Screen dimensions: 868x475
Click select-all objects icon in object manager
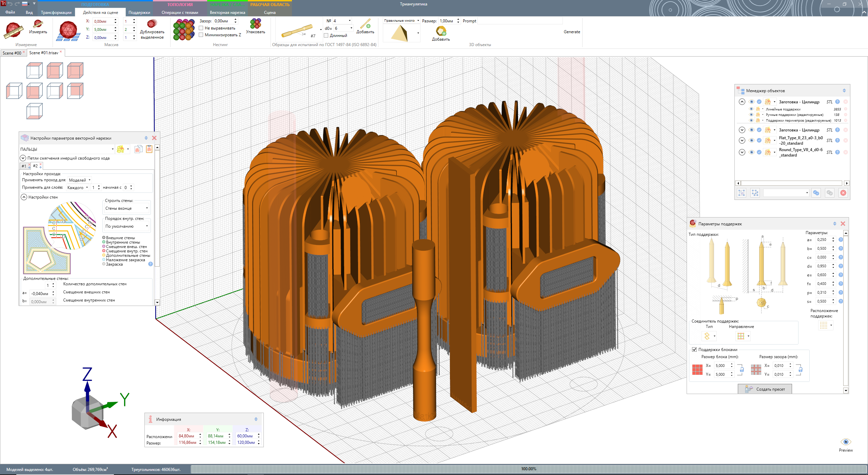[742, 193]
